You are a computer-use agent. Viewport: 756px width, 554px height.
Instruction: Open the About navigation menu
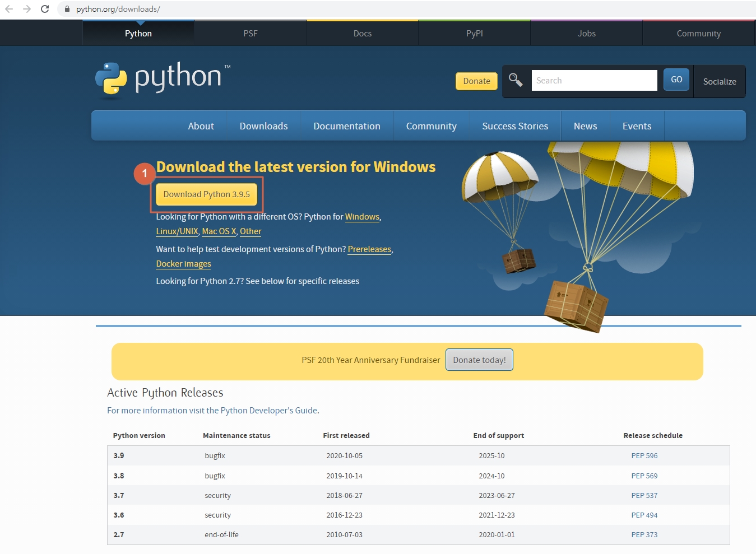click(201, 126)
